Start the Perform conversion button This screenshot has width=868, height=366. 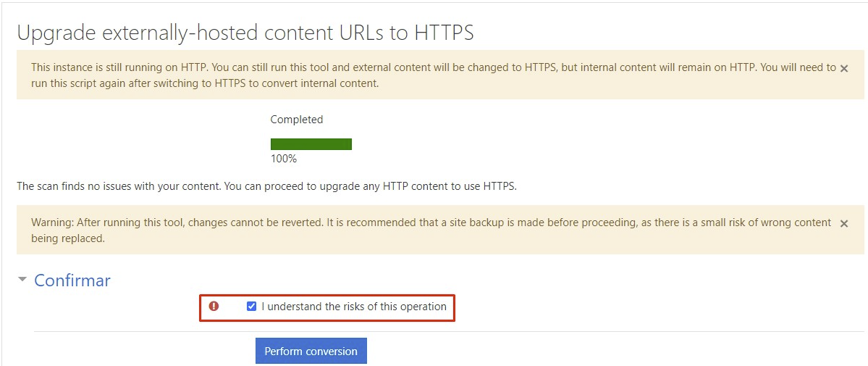click(x=311, y=351)
